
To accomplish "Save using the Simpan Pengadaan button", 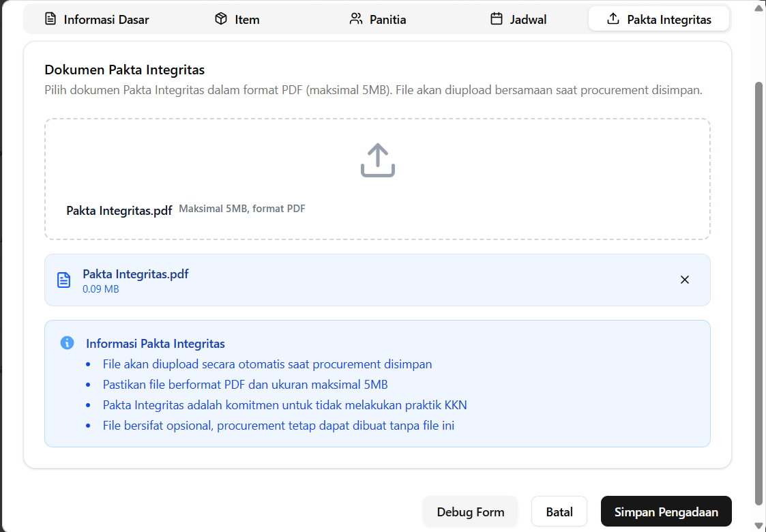I will [x=666, y=512].
